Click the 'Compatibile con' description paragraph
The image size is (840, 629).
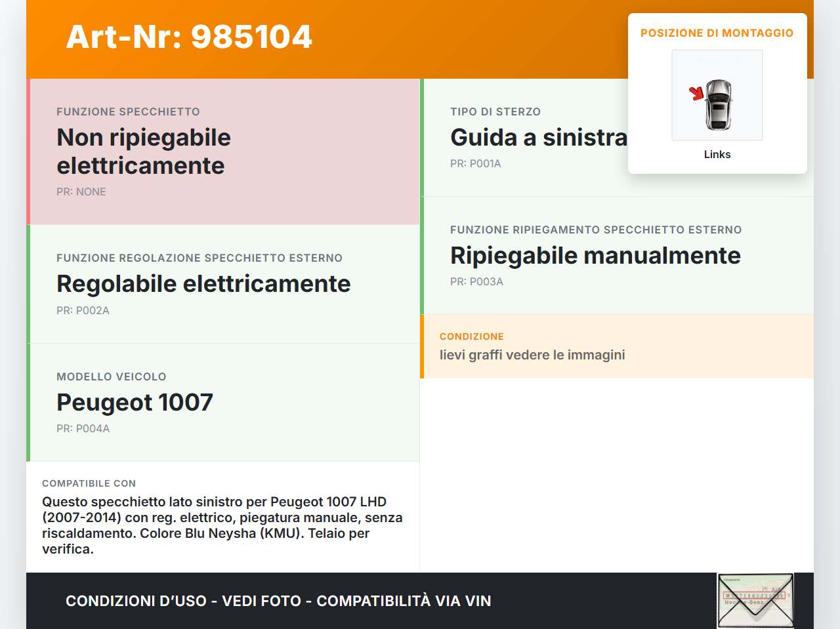pos(222,525)
